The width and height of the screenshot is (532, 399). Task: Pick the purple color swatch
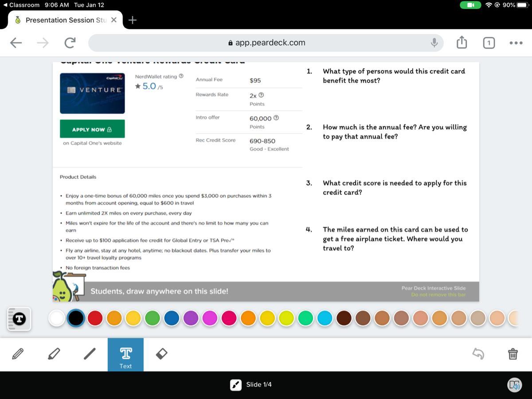click(191, 318)
